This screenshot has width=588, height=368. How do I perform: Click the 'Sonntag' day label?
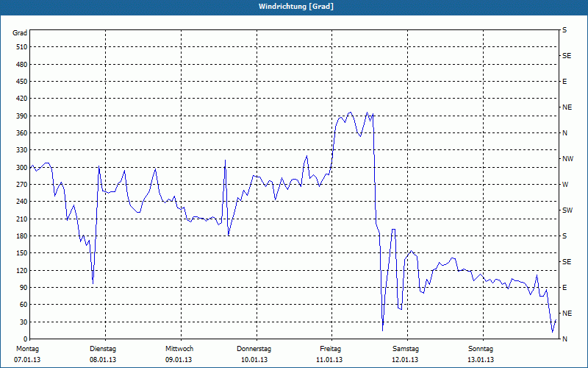pyautogui.click(x=481, y=349)
